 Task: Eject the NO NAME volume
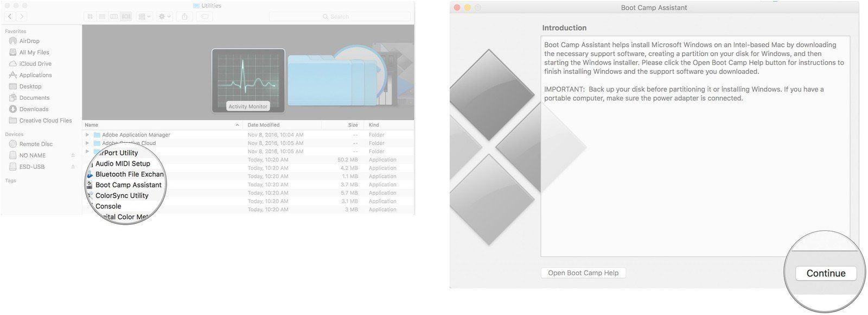73,155
